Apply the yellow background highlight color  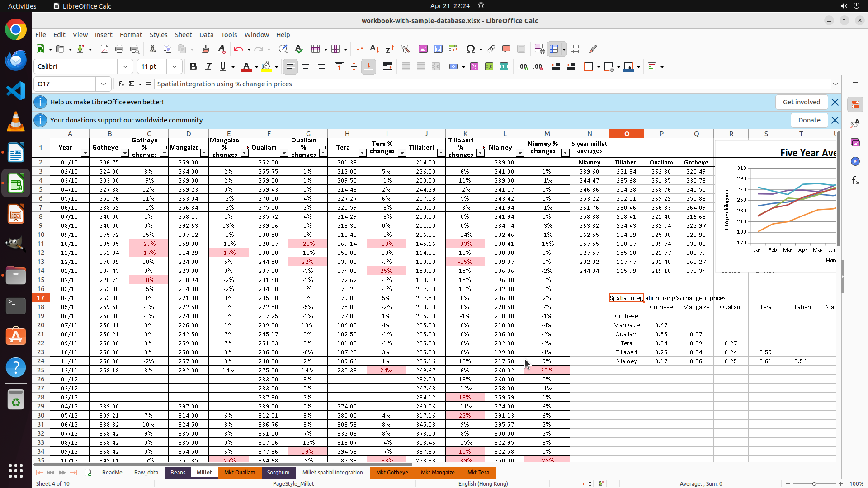[266, 67]
